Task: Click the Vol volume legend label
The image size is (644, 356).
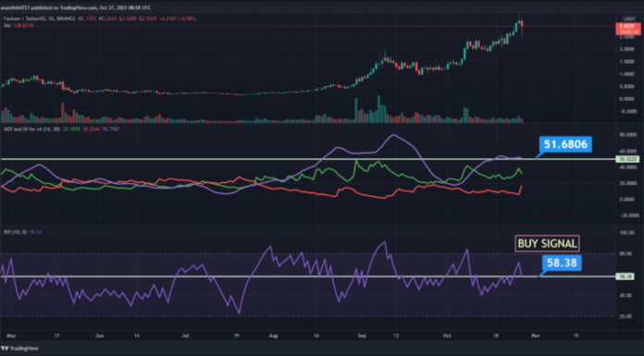Action: 7,26
